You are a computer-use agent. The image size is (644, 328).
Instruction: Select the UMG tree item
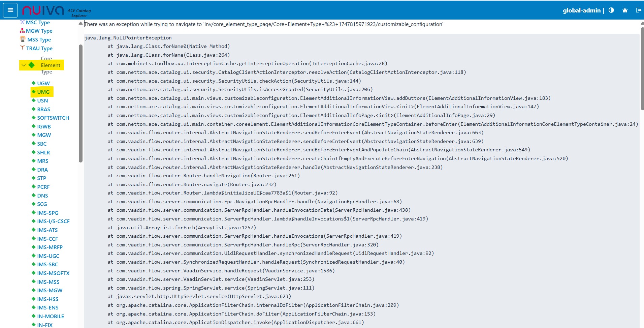pos(43,92)
